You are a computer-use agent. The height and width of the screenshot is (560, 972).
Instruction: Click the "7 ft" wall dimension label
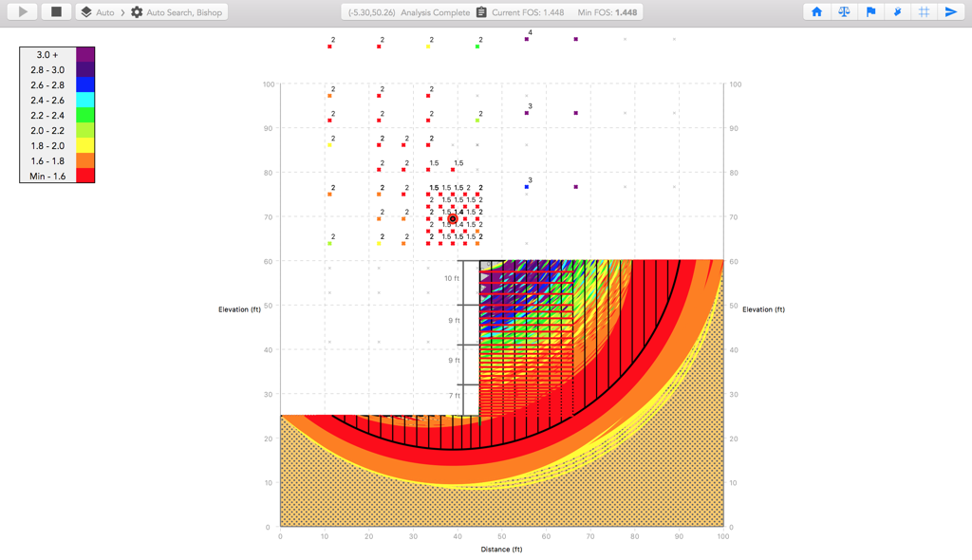[x=455, y=396]
